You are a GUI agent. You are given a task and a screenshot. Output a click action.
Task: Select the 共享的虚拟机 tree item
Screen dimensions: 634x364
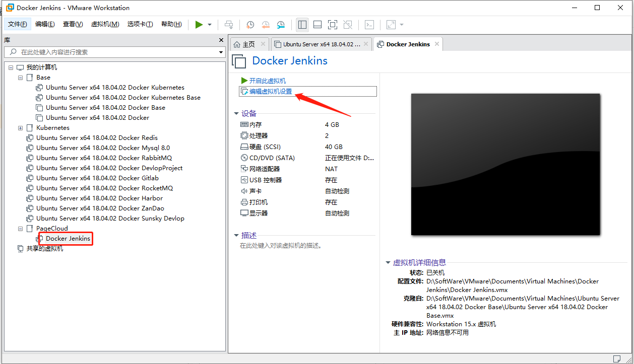pos(45,249)
